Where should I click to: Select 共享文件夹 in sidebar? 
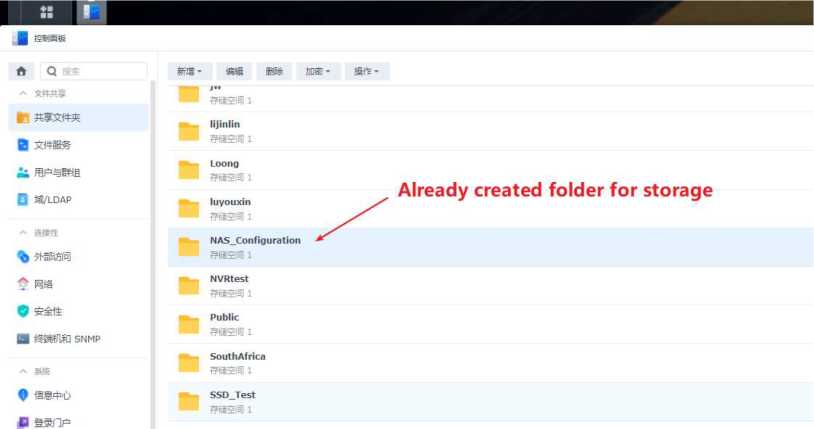[x=57, y=117]
